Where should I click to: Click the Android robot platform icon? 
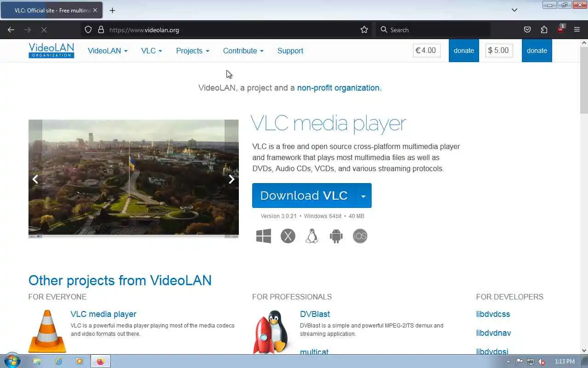click(x=336, y=236)
